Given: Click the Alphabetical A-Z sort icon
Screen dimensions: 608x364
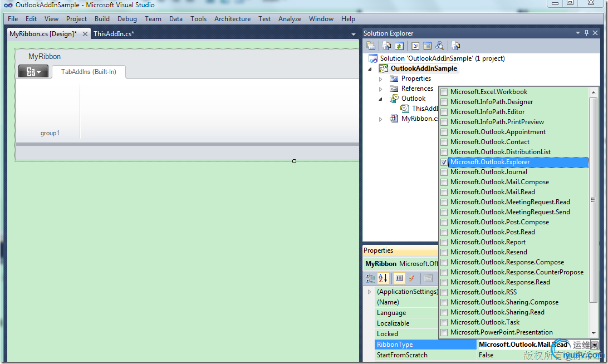Looking at the screenshot, I should coord(383,278).
